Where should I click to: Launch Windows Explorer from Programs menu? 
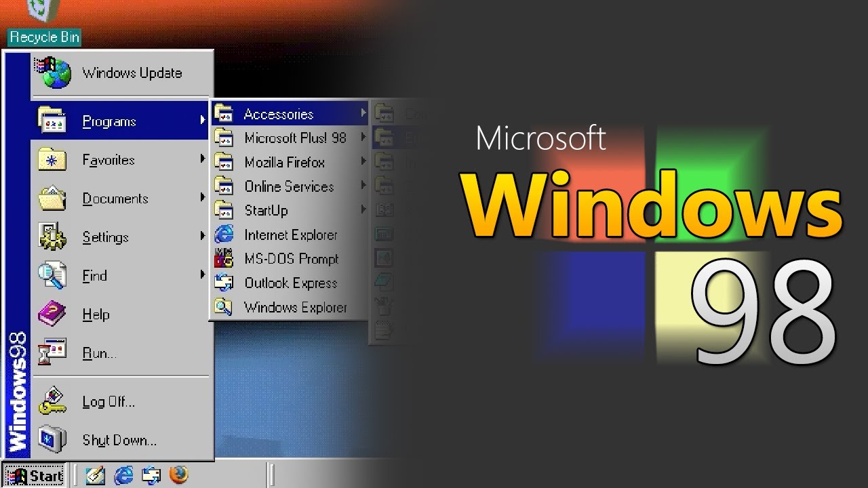(290, 307)
